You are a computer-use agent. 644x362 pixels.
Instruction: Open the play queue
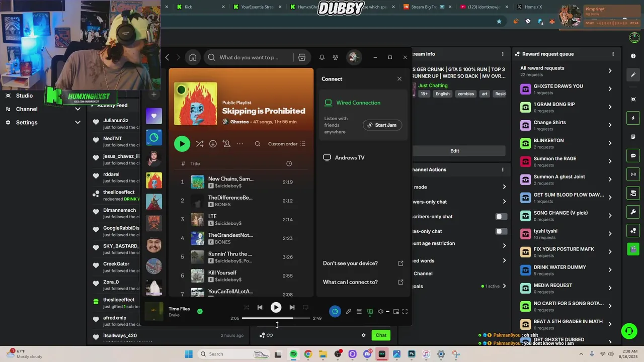pyautogui.click(x=359, y=312)
